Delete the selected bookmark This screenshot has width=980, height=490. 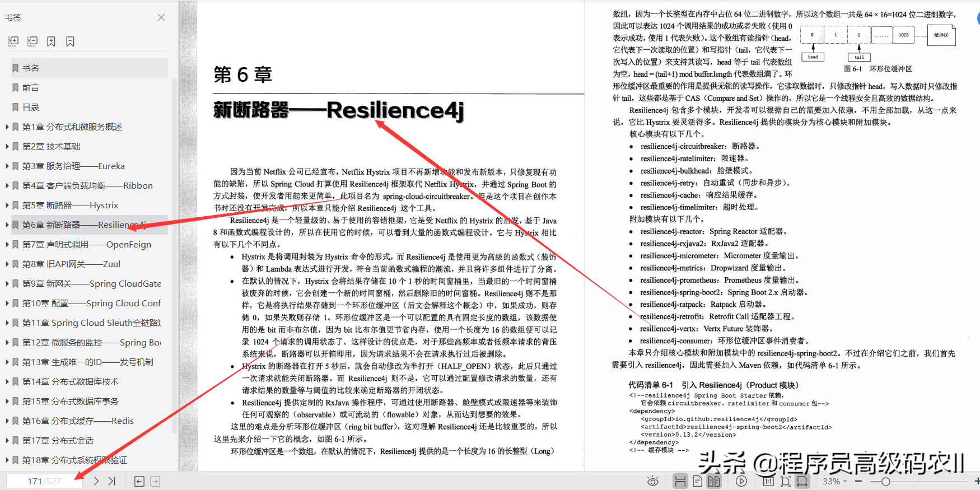click(x=70, y=41)
